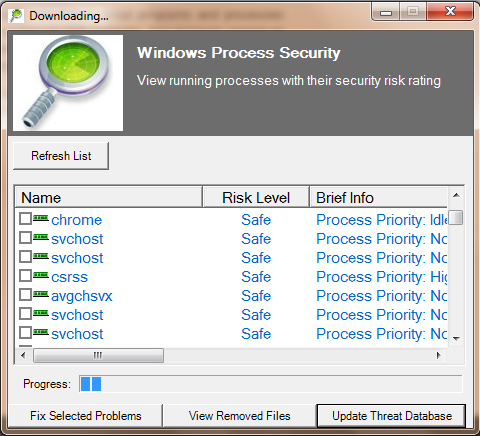The height and width of the screenshot is (436, 480).
Task: Check the chrome process checkbox
Action: point(25,219)
